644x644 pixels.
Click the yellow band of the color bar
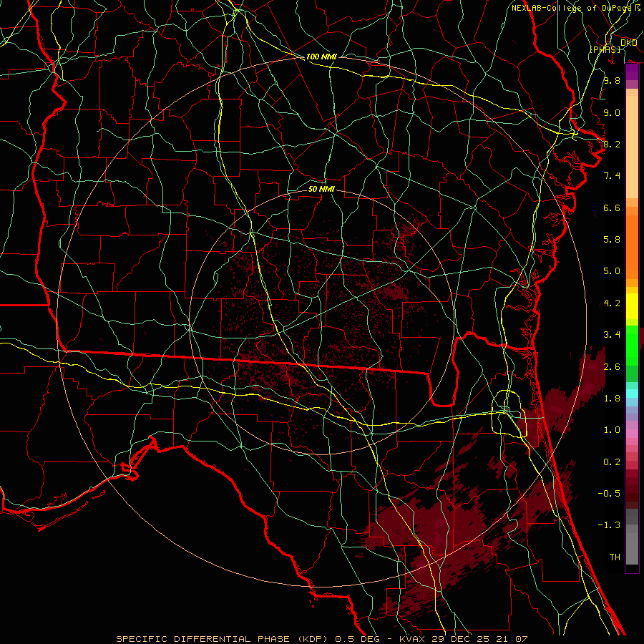click(x=632, y=306)
